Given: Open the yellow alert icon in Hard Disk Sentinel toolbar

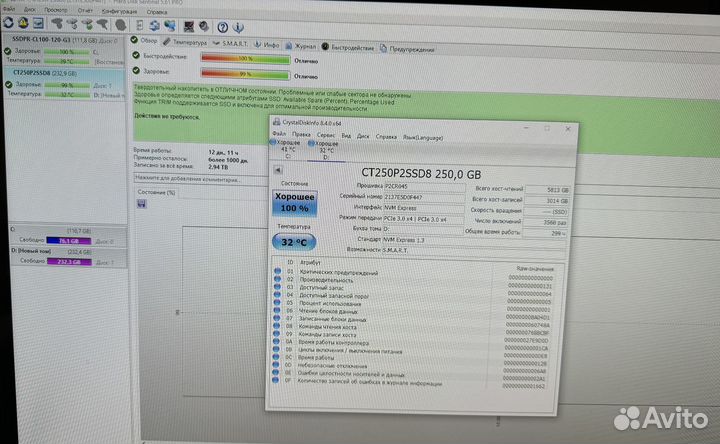Looking at the screenshot, I should [23, 23].
